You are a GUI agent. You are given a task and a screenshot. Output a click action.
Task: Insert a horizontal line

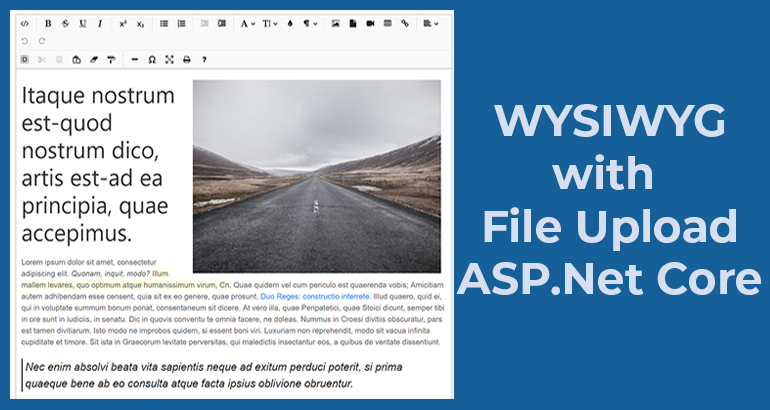(x=135, y=59)
